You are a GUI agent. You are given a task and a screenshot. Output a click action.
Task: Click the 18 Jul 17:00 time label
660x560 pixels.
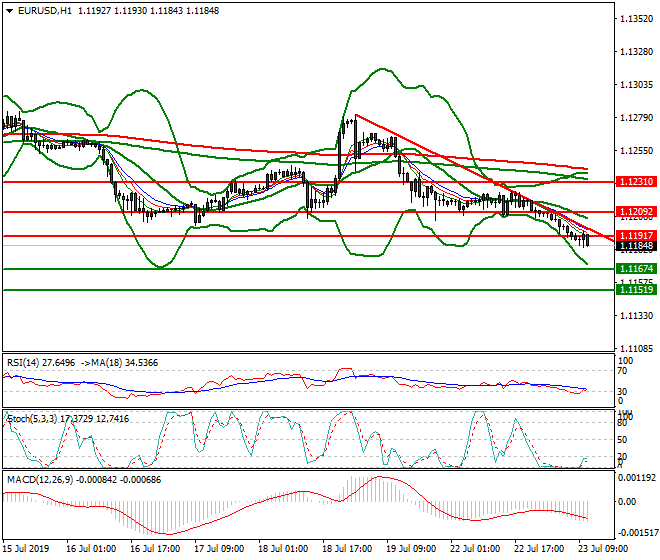point(347,549)
